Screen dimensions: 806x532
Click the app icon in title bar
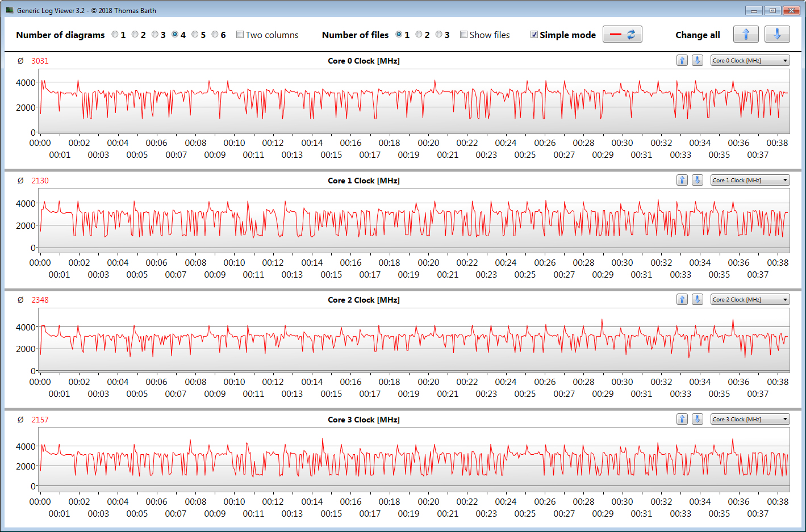pyautogui.click(x=10, y=10)
